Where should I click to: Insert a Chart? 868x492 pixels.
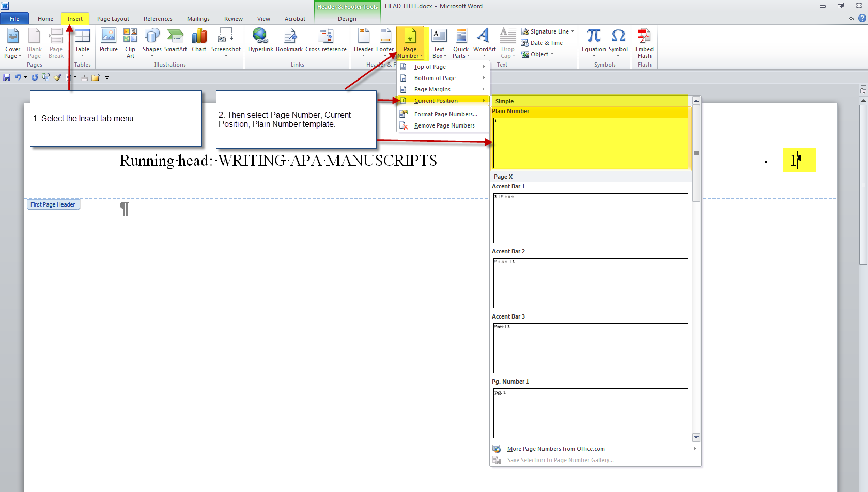pyautogui.click(x=199, y=40)
